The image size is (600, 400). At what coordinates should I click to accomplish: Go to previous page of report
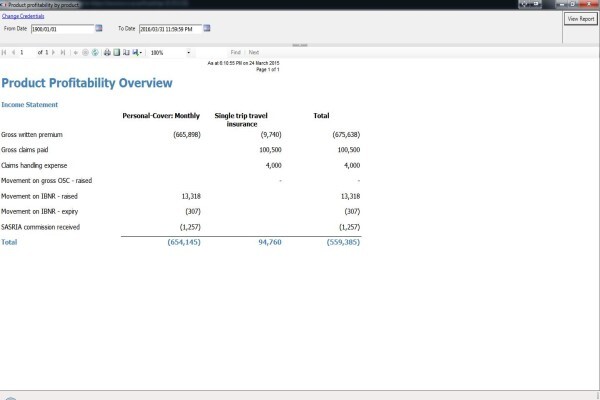[13, 52]
